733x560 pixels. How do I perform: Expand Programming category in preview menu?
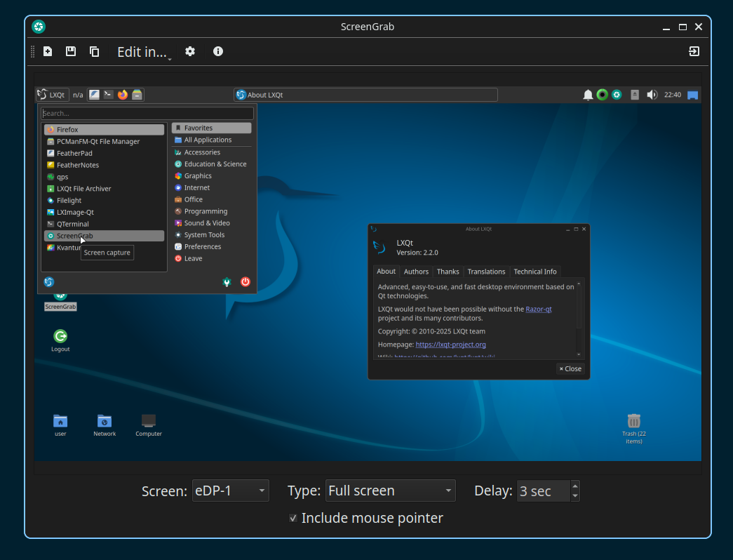[x=211, y=211]
